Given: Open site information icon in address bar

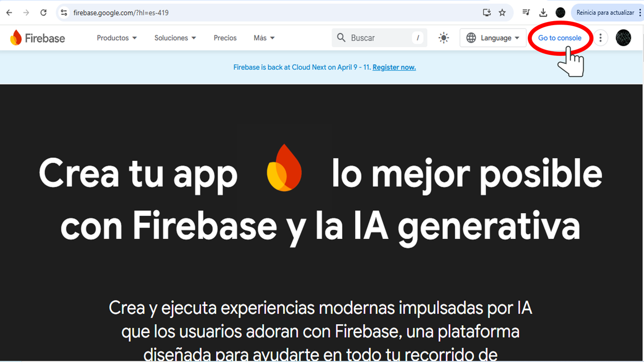Looking at the screenshot, I should coord(64,13).
